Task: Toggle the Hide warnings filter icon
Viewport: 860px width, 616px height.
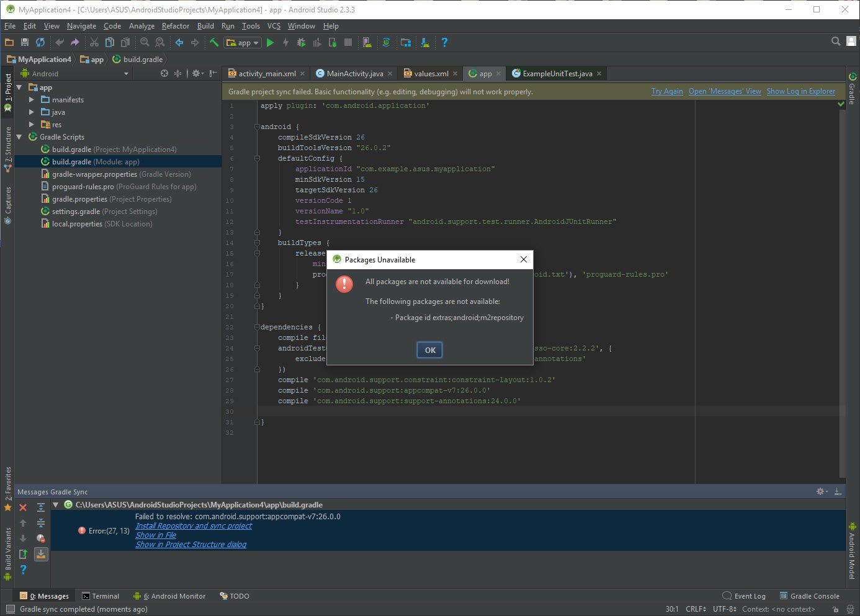Action: coord(41,538)
